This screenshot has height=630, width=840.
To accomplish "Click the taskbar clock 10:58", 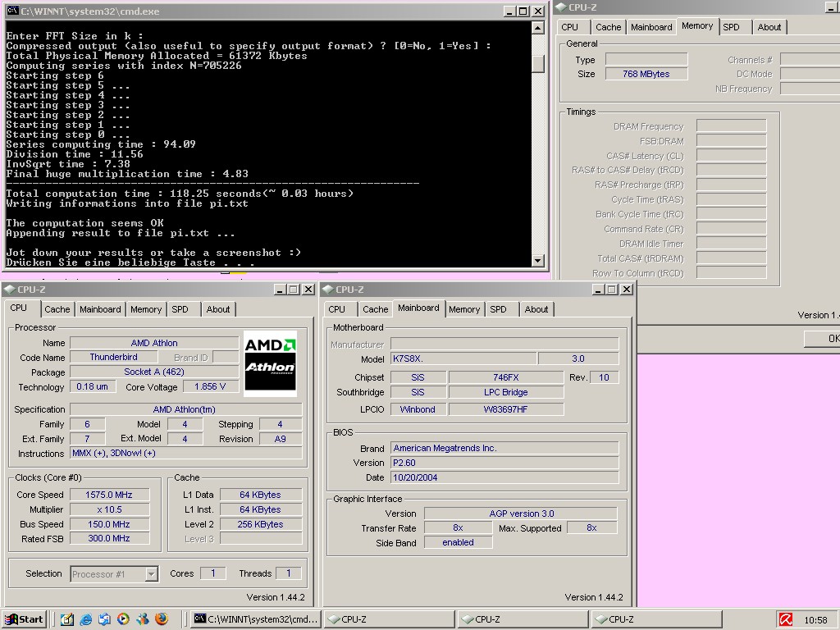I will (x=815, y=620).
